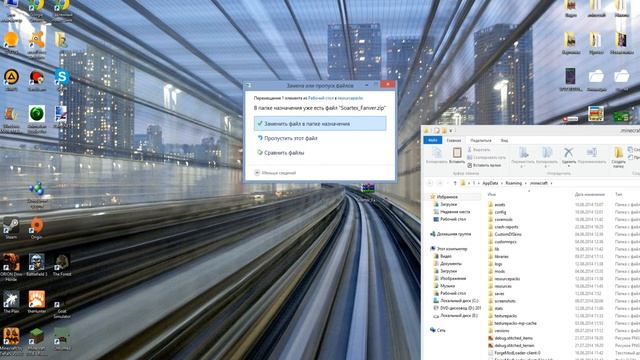Viewport: 640px width, 360px height.
Task: Sort by the Date modified column header
Action: click(x=589, y=195)
